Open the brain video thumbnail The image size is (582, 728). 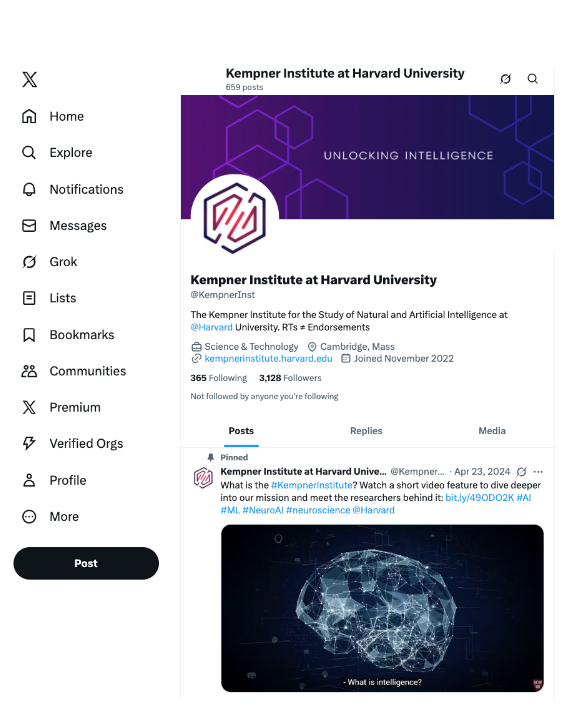coord(382,608)
